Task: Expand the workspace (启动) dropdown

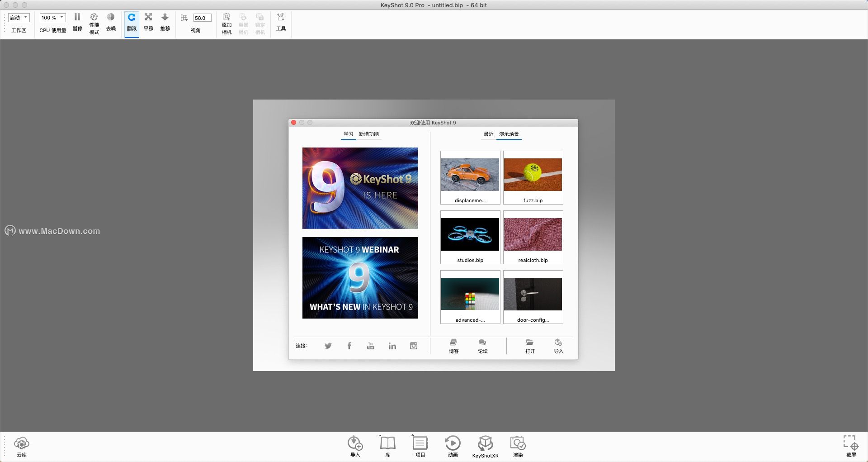Action: [x=19, y=18]
